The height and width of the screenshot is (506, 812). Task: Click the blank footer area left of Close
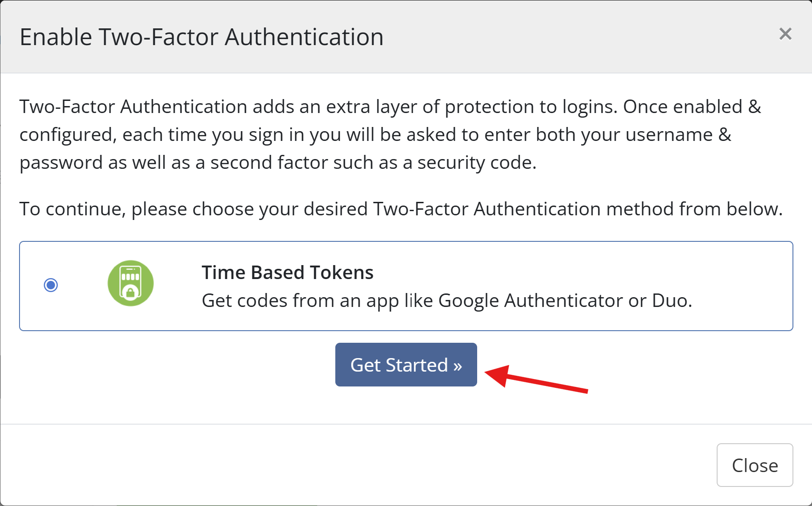click(326, 465)
